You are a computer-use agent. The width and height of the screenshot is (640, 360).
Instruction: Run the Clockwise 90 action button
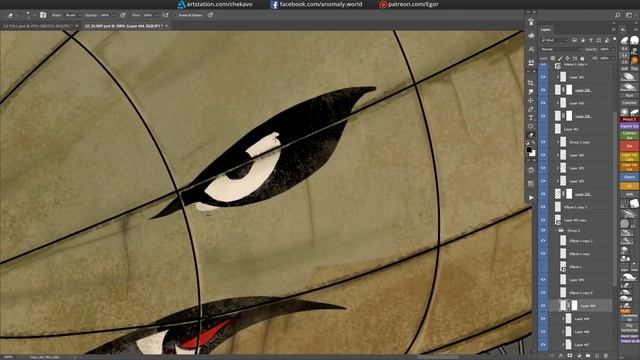(629, 318)
